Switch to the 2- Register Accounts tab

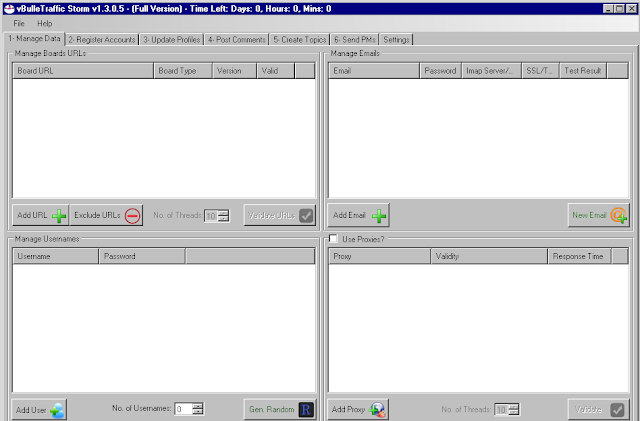coord(102,40)
